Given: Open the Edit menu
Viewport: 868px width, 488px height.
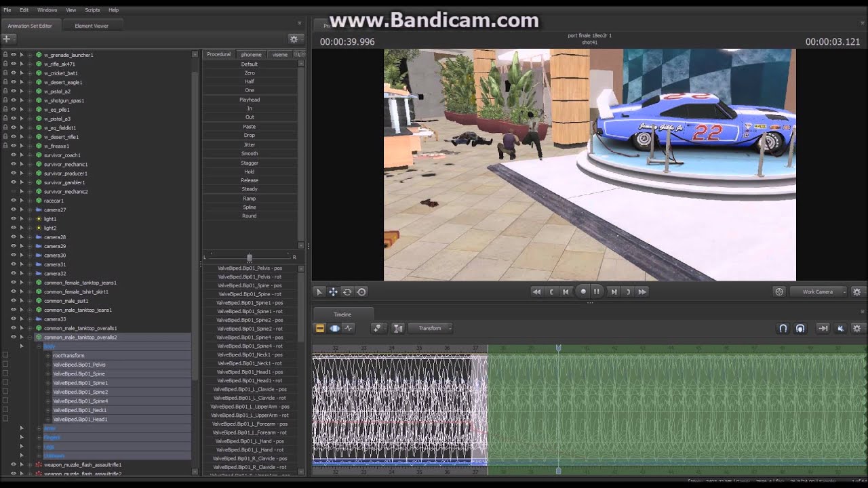Looking at the screenshot, I should [x=24, y=10].
